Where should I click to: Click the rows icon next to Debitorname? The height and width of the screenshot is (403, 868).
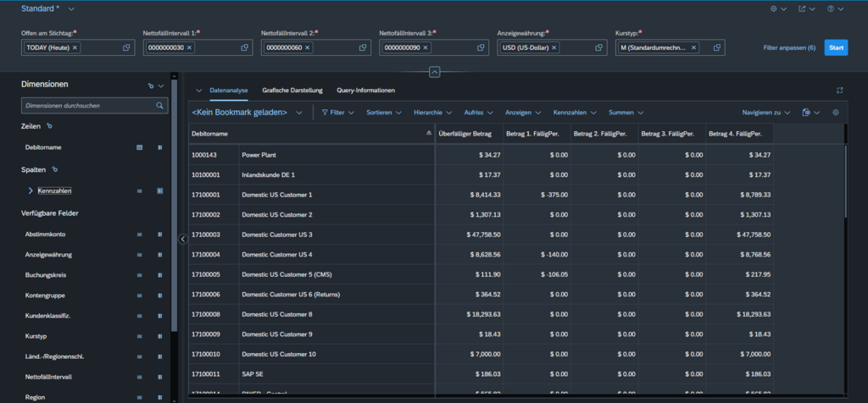(140, 147)
